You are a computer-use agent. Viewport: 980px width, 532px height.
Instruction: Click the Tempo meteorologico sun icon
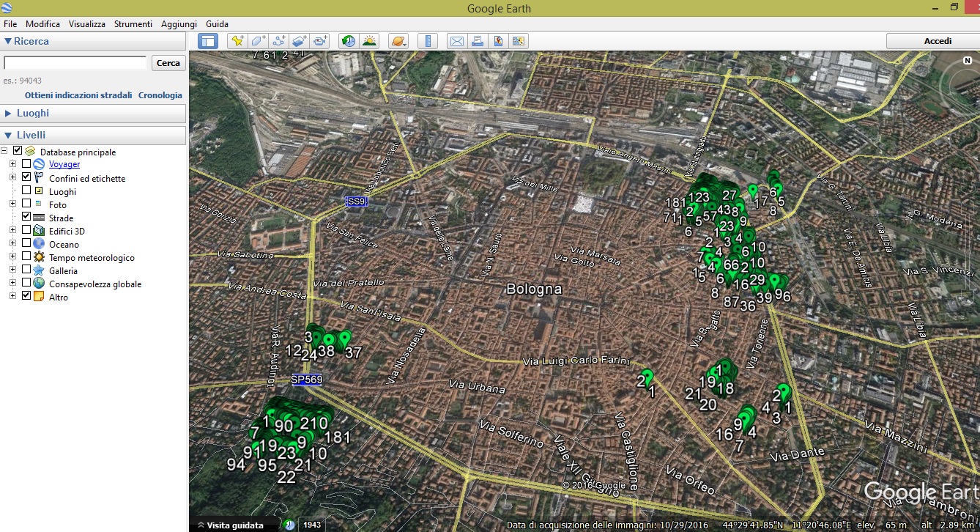(39, 257)
